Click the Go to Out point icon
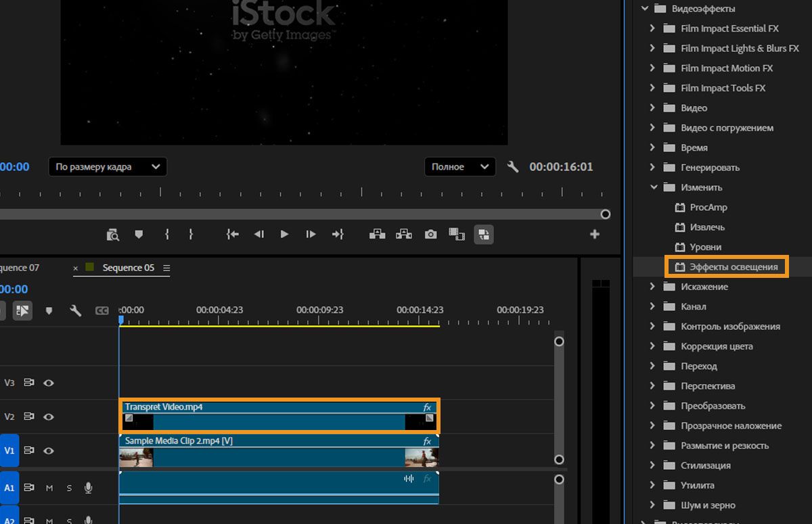Viewport: 812px width, 524px height. 338,235
